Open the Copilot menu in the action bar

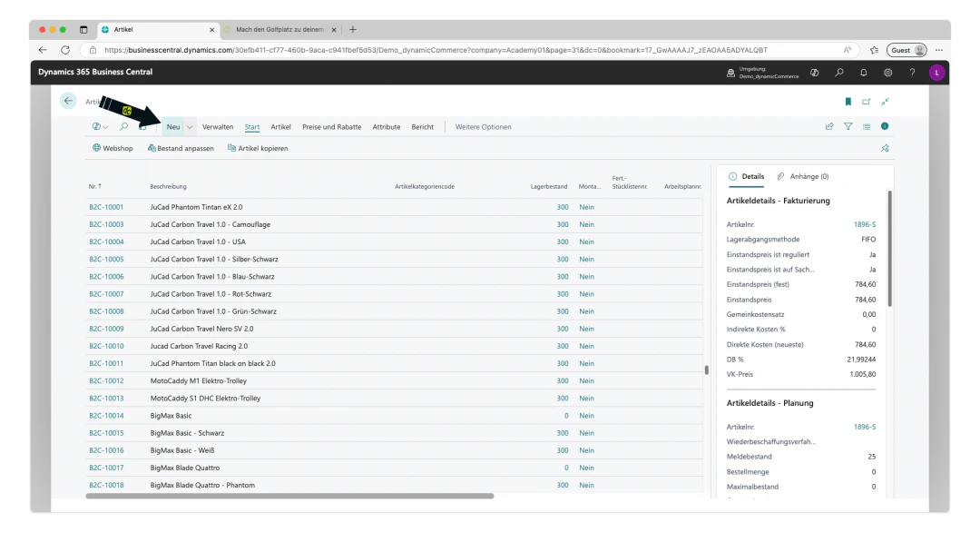pyautogui.click(x=100, y=127)
